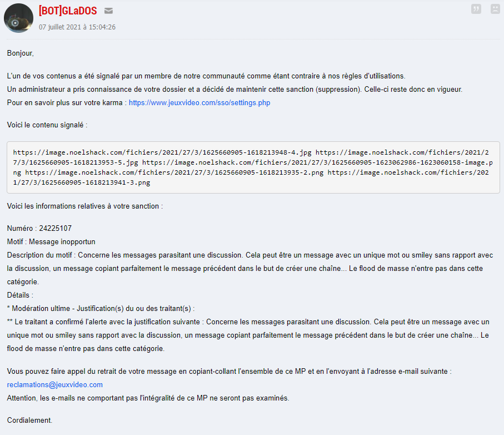Click 'Voici le contenu signalé :' text
The width and height of the screenshot is (504, 435).
(x=47, y=125)
